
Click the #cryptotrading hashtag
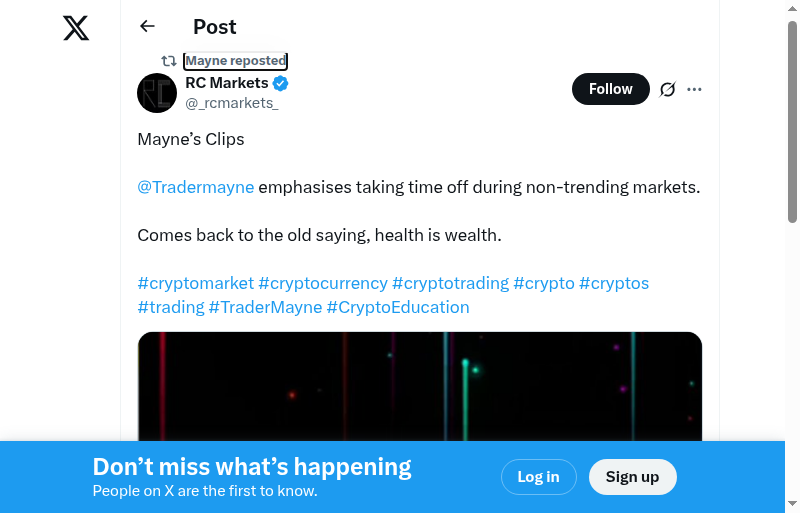450,283
